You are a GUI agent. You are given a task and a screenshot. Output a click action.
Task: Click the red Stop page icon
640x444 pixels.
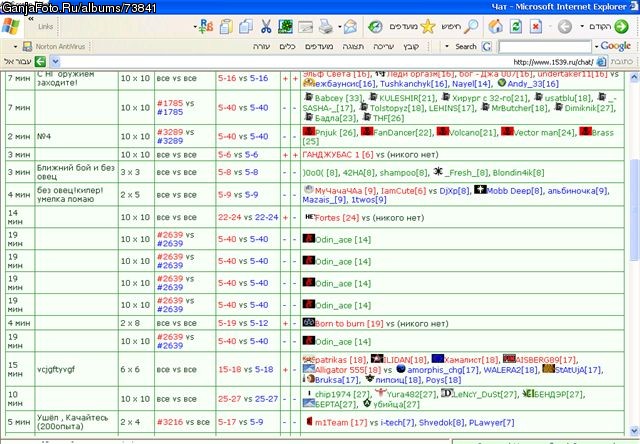pyautogui.click(x=536, y=27)
